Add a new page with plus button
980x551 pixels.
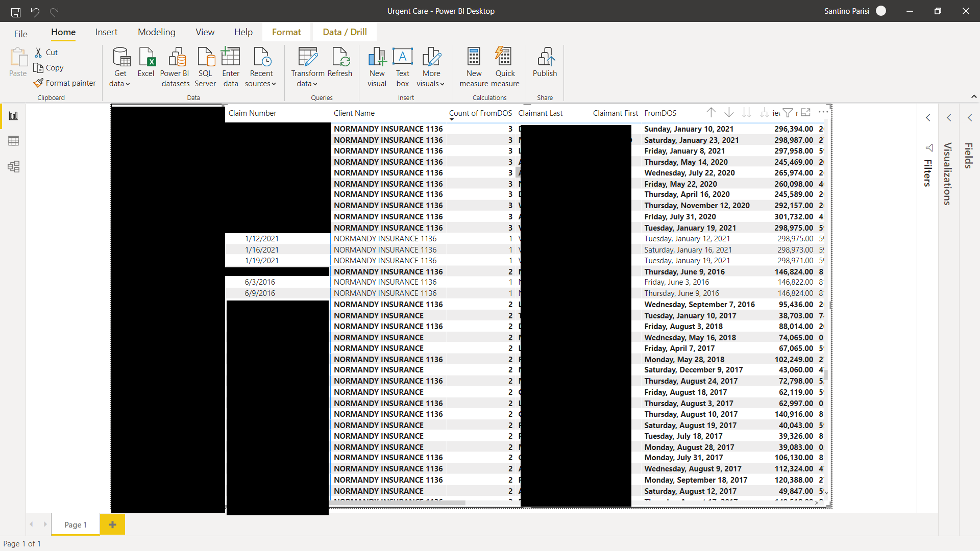112,524
